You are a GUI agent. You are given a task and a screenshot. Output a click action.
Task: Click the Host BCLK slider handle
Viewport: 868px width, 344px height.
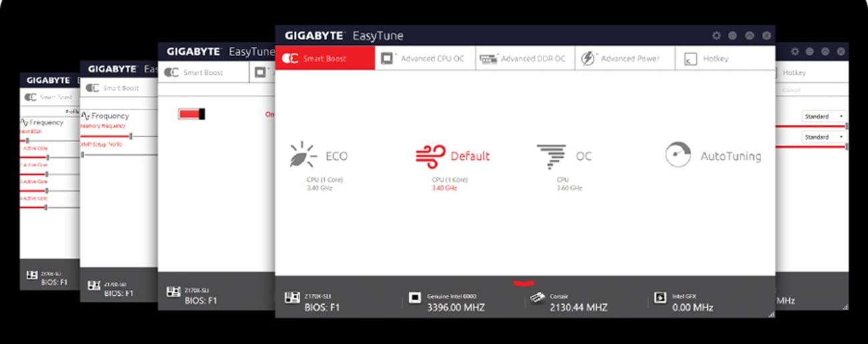point(27,141)
